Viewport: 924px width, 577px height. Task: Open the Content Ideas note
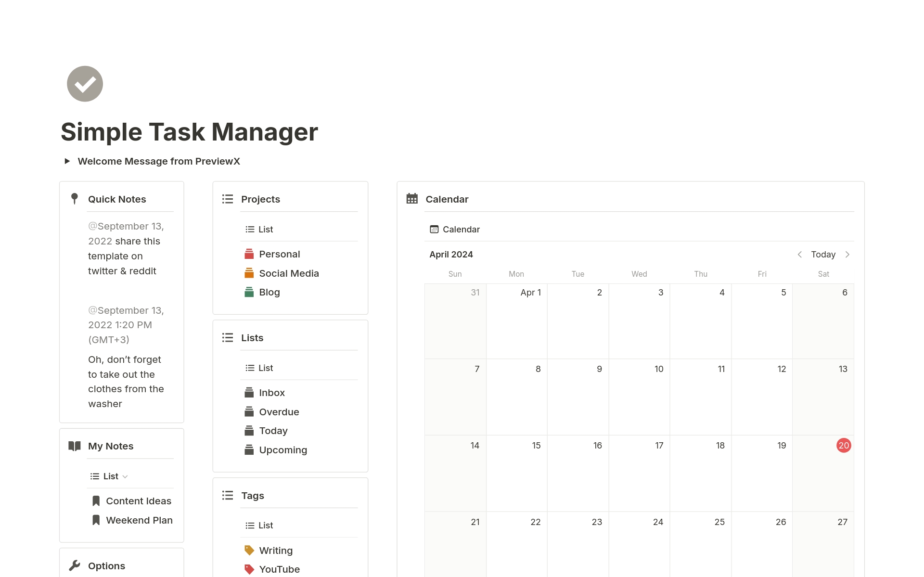pos(138,501)
